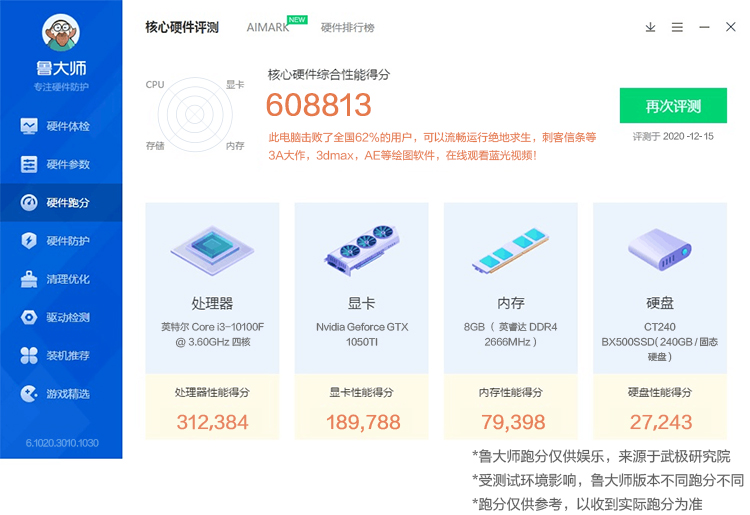Close the Lu Dashi window

pos(730,27)
